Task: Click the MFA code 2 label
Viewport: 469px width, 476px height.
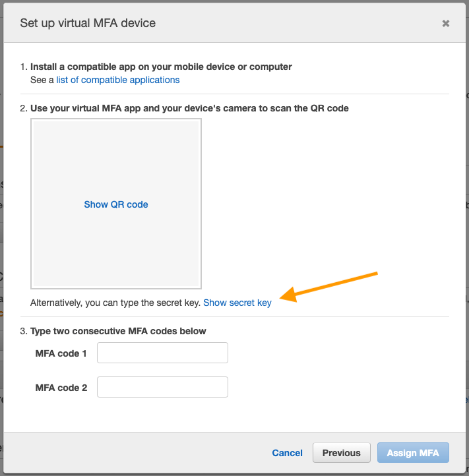Action: (x=61, y=388)
